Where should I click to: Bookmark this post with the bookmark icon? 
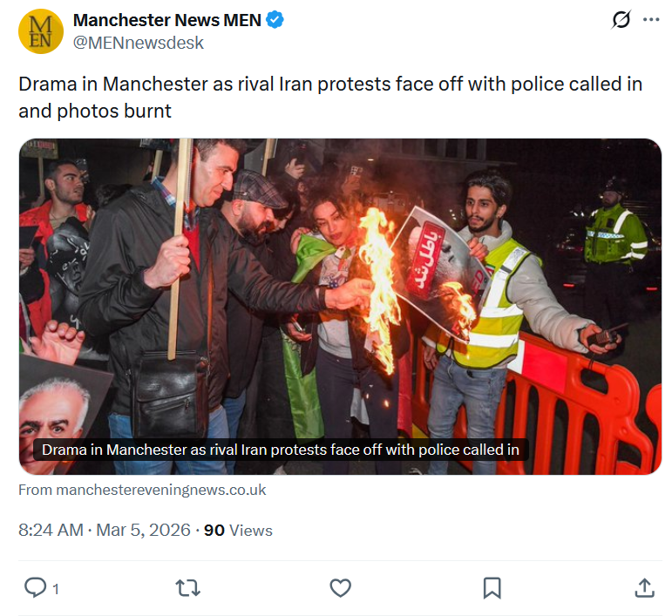pos(492,588)
